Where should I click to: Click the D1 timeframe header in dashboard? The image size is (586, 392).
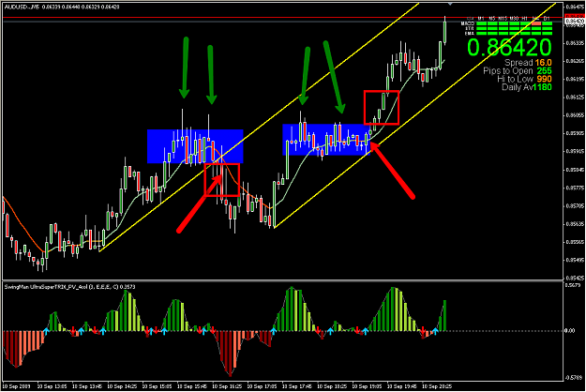[x=547, y=19]
